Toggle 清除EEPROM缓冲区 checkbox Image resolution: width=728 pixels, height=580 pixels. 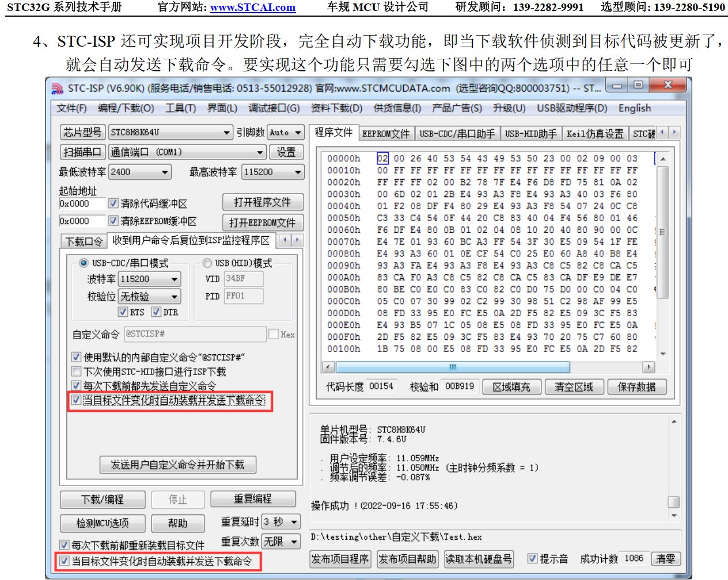pos(113,221)
